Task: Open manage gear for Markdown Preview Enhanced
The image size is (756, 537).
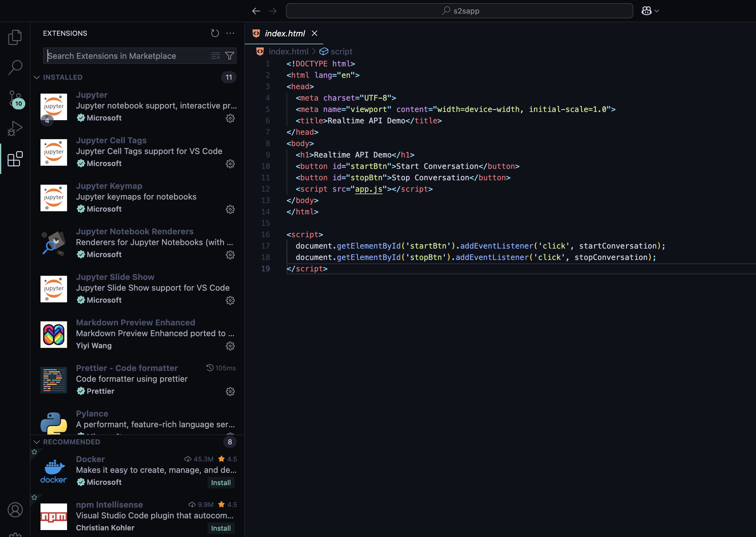Action: [230, 346]
